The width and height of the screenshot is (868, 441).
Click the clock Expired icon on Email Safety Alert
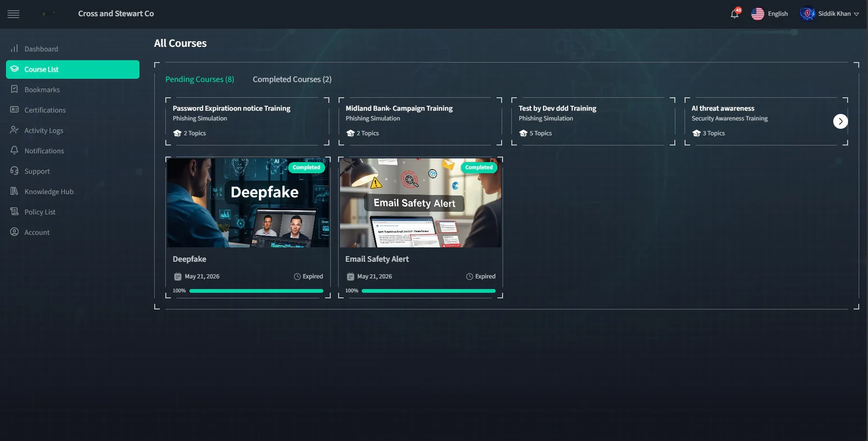click(x=469, y=276)
